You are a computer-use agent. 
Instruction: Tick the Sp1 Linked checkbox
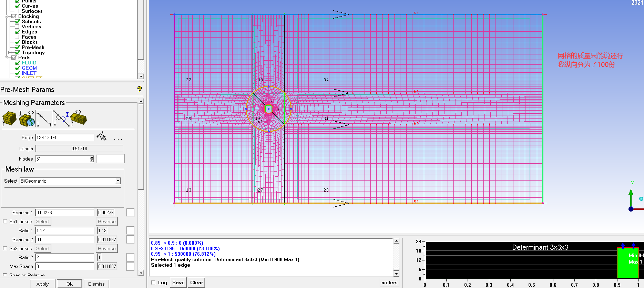(x=5, y=222)
